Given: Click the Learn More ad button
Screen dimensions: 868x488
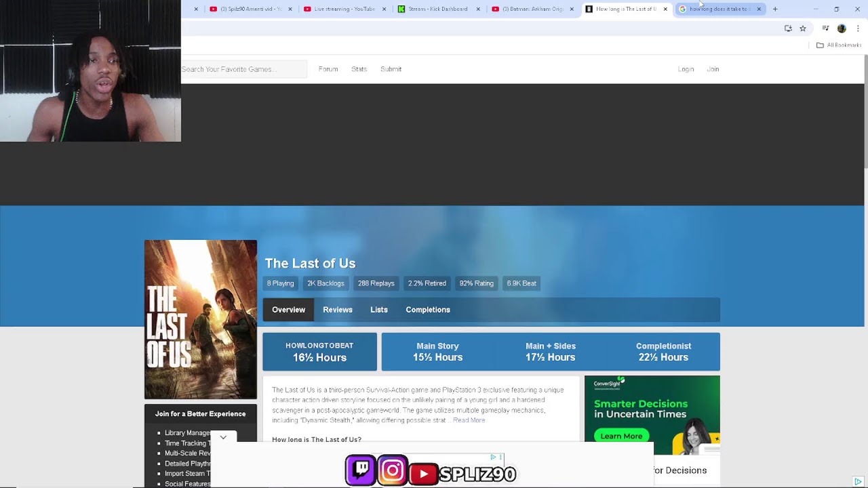Looking at the screenshot, I should [621, 436].
